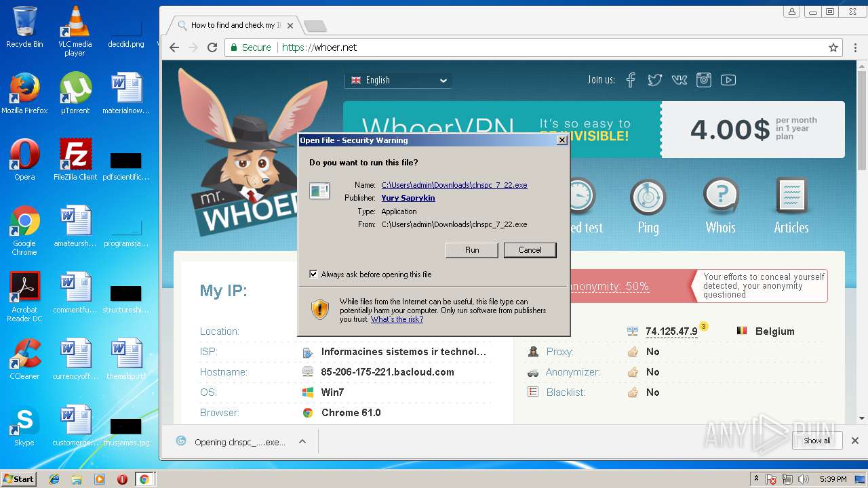Viewport: 868px width, 488px height.
Task: Launch Acrobat Reader DC shortcut
Action: (24, 297)
